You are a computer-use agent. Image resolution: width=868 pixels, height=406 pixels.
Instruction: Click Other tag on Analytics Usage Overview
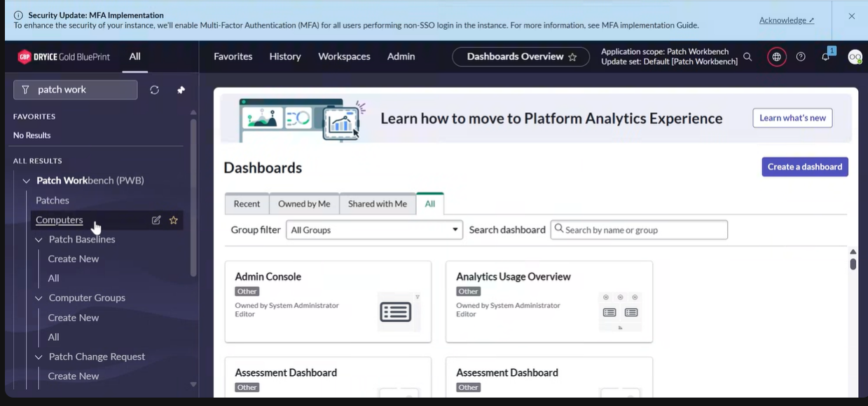(x=469, y=292)
